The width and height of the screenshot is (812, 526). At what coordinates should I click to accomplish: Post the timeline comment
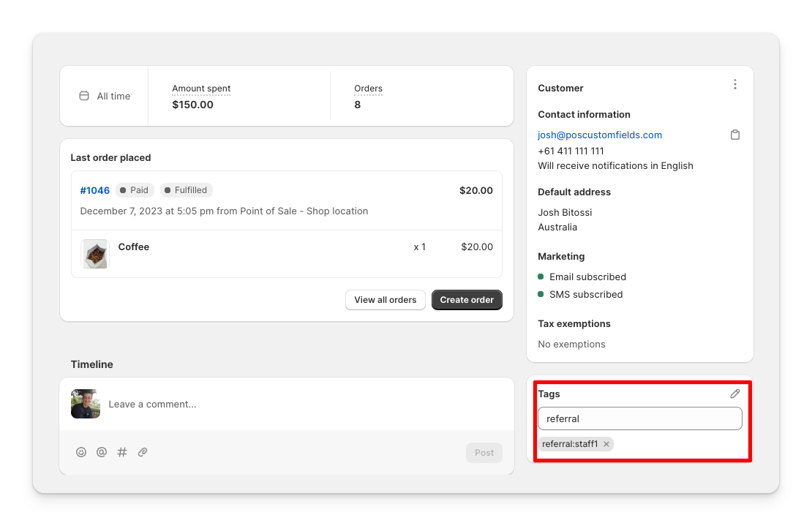(484, 452)
